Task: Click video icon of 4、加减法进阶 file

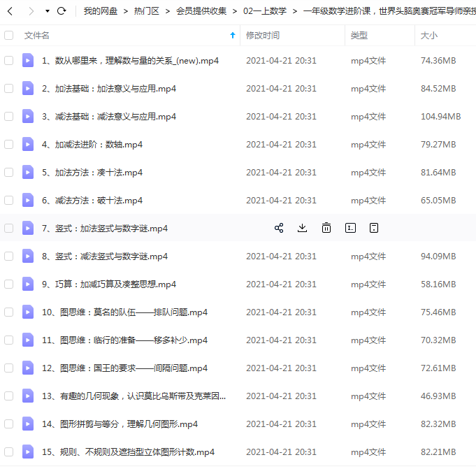Action: 28,144
